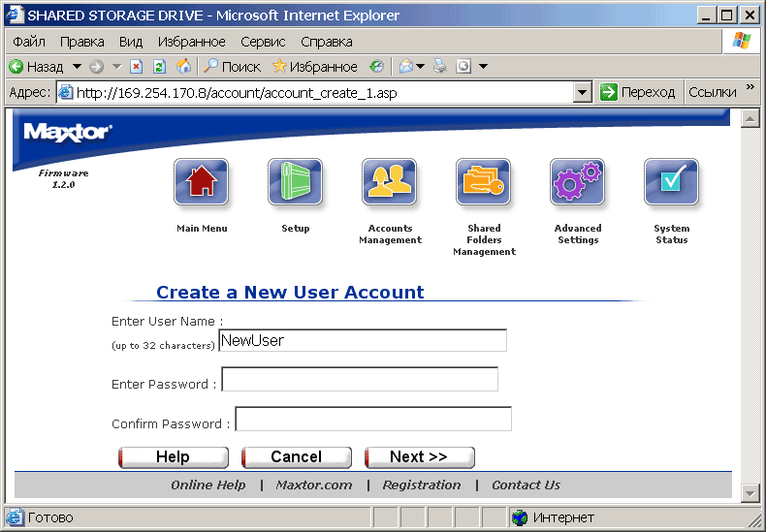Open the Setup drive icon

[x=295, y=182]
